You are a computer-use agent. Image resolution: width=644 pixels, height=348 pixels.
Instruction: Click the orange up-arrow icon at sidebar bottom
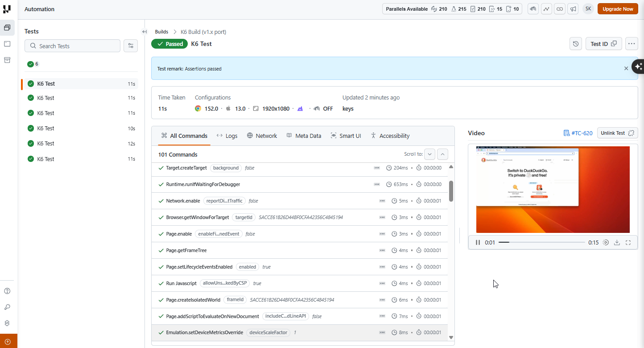(8, 341)
